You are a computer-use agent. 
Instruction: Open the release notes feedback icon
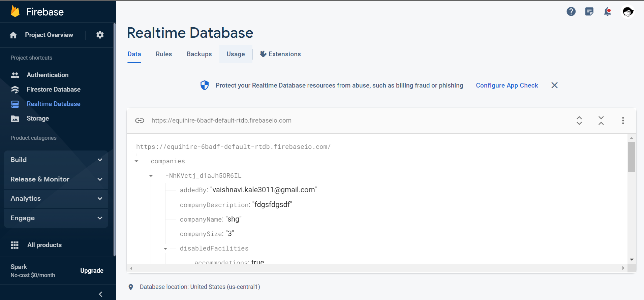point(589,12)
